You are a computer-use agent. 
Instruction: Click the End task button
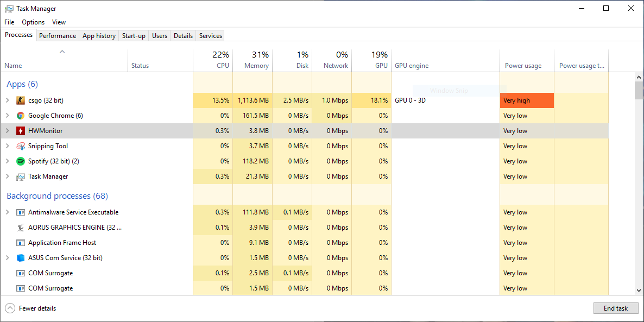click(x=616, y=308)
